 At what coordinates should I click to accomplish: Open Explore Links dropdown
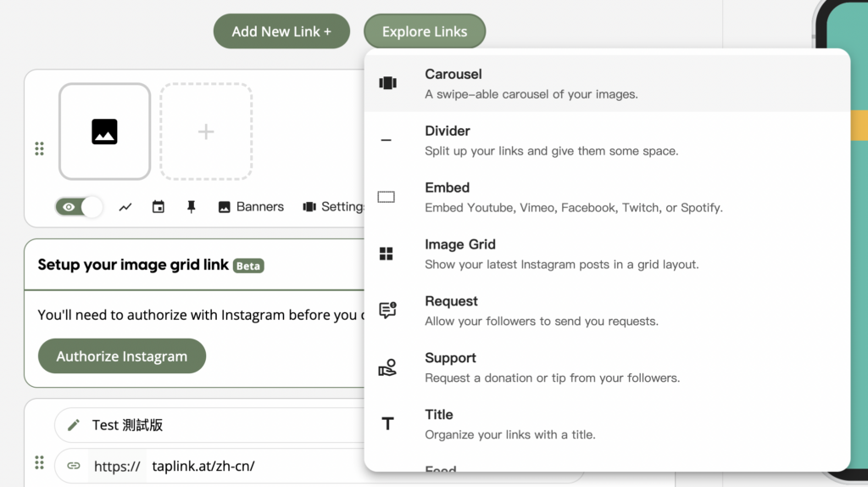(425, 31)
